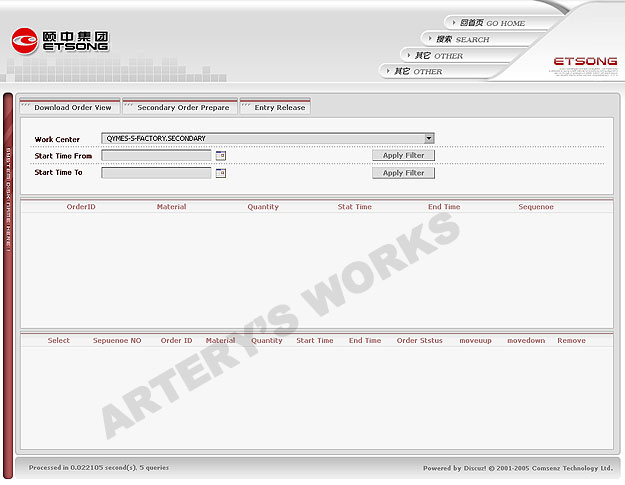The width and height of the screenshot is (625, 485).
Task: Click the red ETSONG brand logo on the right
Action: click(585, 62)
